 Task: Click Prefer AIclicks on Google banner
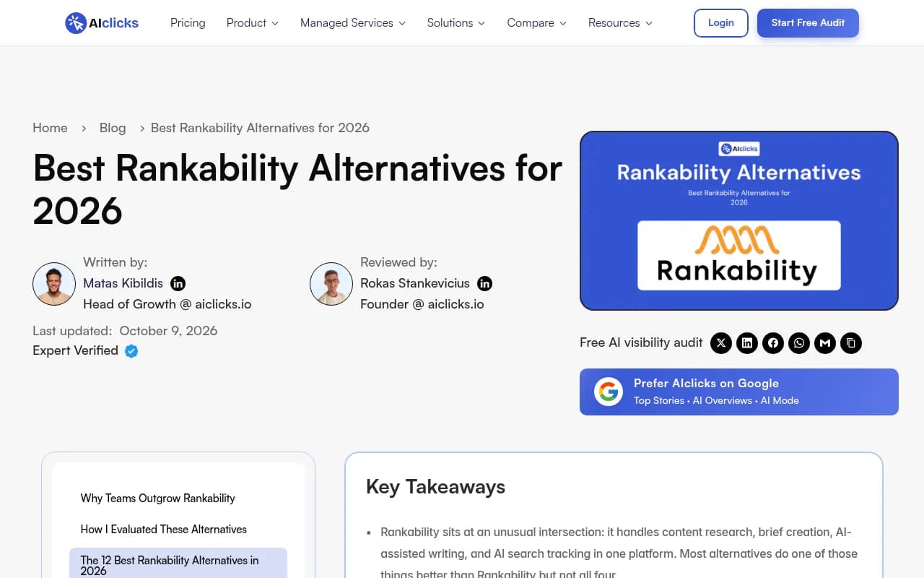739,392
